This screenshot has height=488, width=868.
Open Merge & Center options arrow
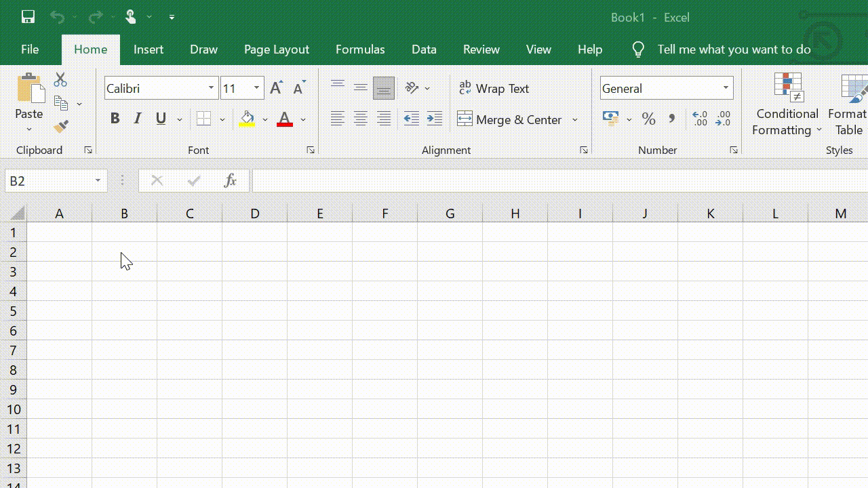click(575, 120)
